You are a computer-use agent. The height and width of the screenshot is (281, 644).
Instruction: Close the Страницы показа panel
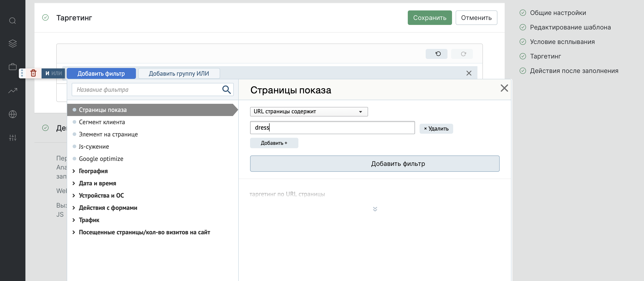(504, 88)
